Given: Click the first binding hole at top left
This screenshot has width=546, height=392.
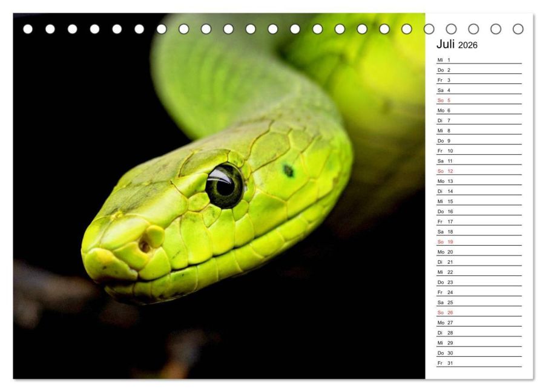Looking at the screenshot, I should pos(28,29).
